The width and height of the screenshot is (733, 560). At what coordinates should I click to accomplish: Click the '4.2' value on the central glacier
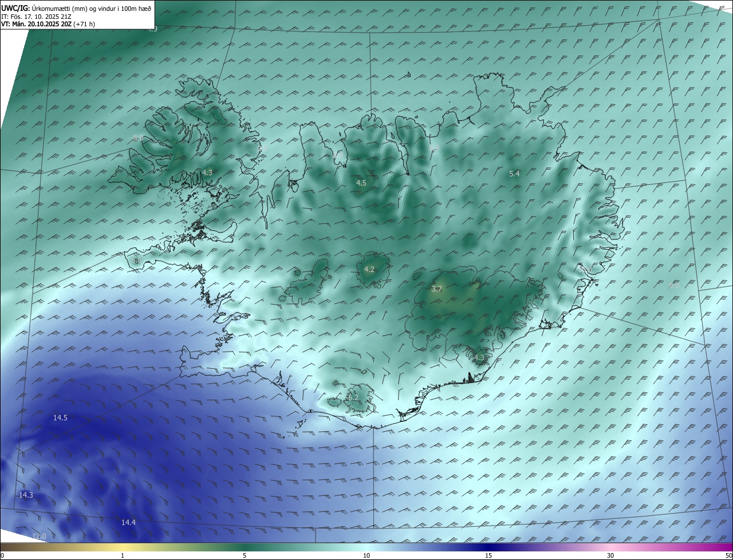point(369,269)
